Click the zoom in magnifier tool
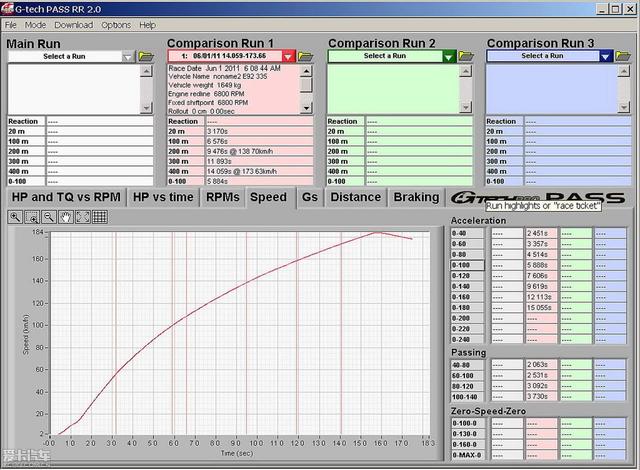Viewport: 640px width, 470px height. point(15,217)
